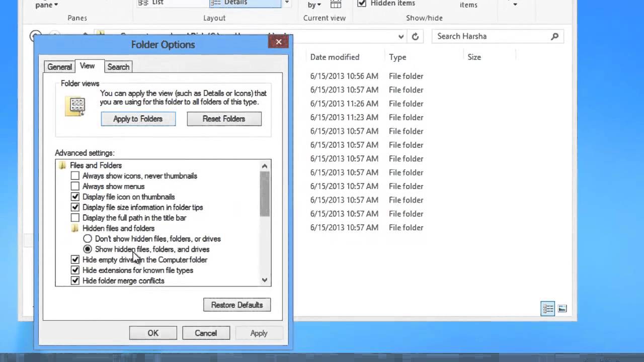
Task: Click the Search Harsha input field
Action: click(491, 36)
